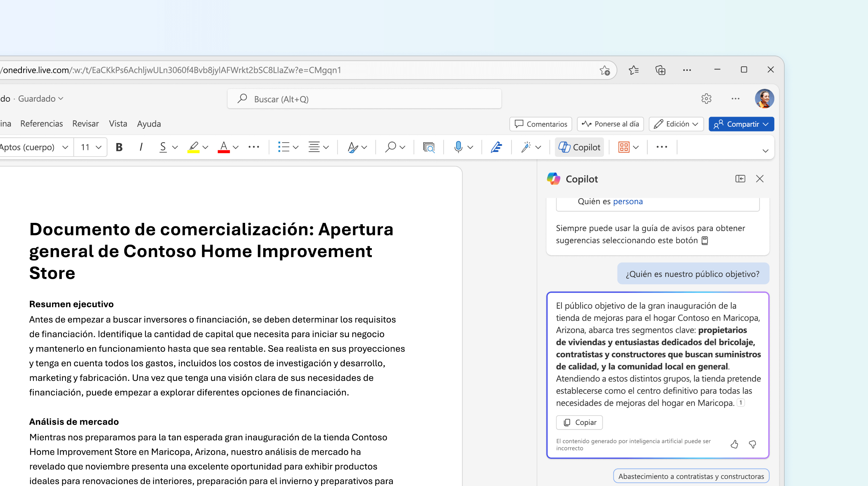Open the Edición mode dropdown
The image size is (868, 486).
[x=676, y=124]
